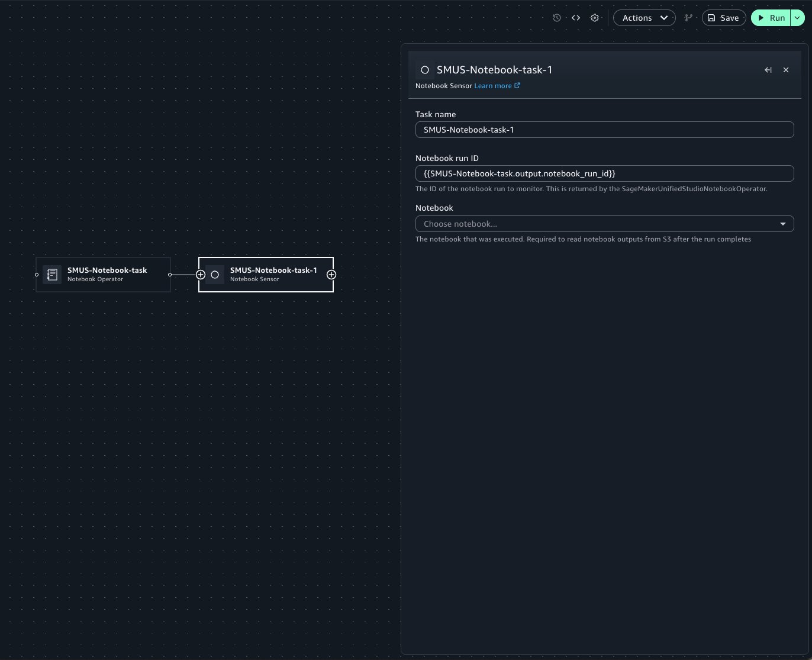Click the plus connector left of sensor node
Image resolution: width=812 pixels, height=660 pixels.
coord(201,275)
